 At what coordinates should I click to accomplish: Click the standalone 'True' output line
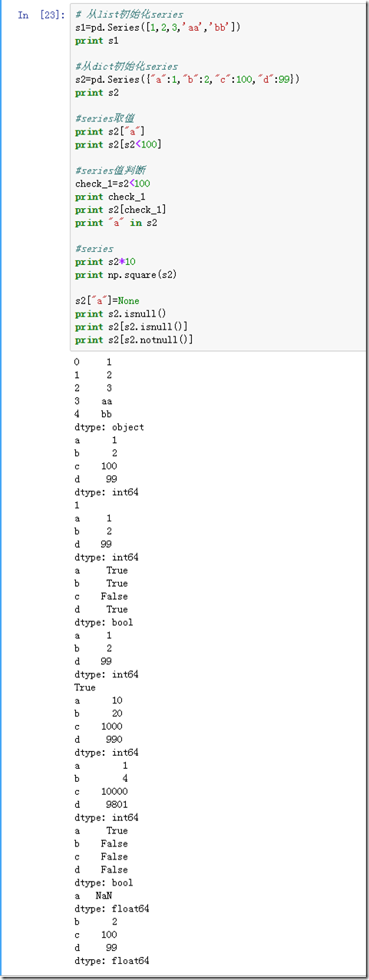coord(85,688)
